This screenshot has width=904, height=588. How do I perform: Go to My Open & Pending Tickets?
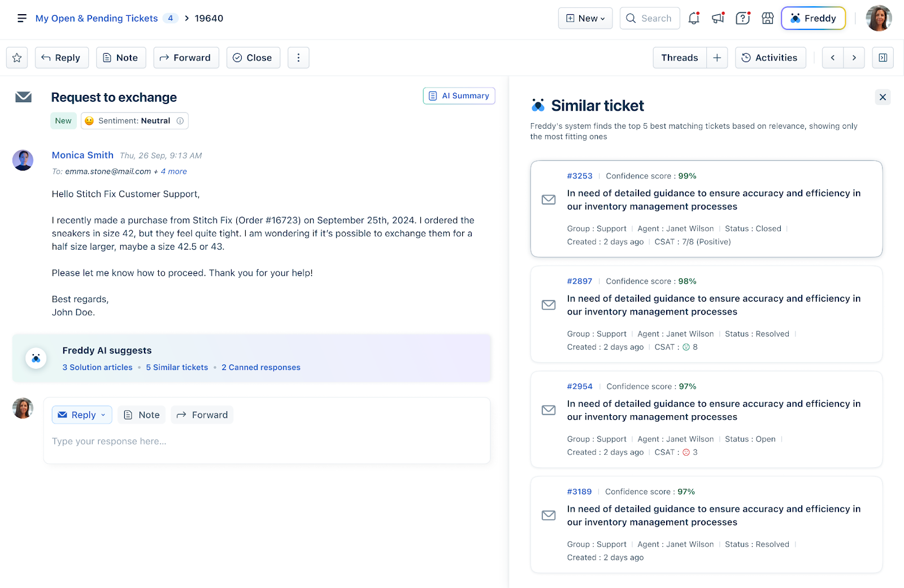click(x=97, y=18)
